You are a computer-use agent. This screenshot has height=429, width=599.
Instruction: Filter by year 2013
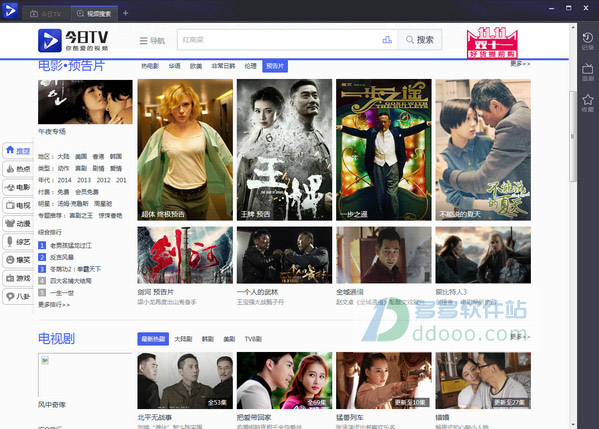[84, 180]
